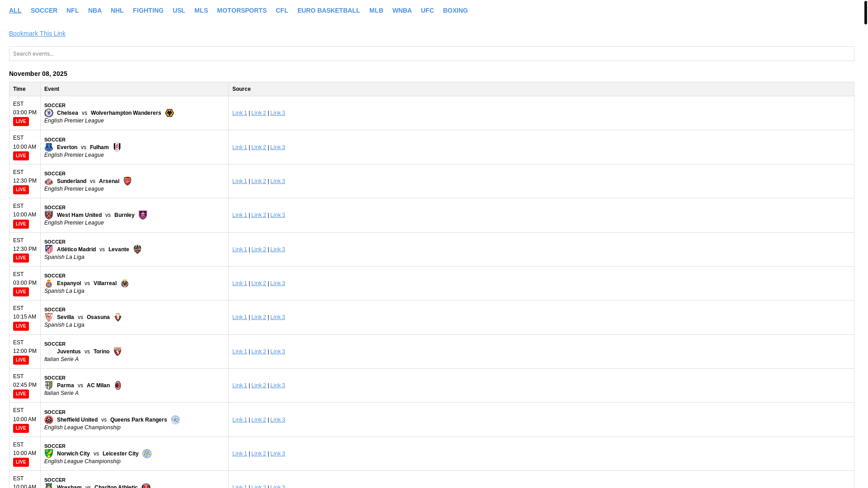This screenshot has width=868, height=488.
Task: Click the Parma club crest icon
Action: [49, 385]
